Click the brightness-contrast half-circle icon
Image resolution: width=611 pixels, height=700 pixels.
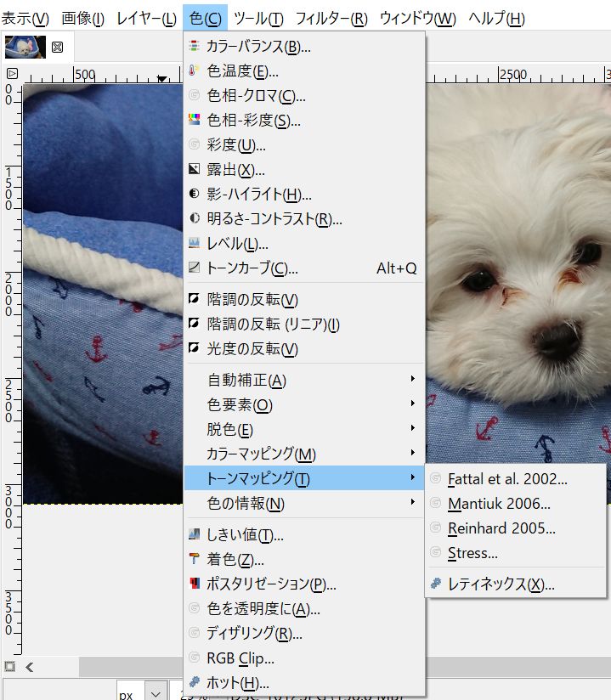[x=194, y=217]
